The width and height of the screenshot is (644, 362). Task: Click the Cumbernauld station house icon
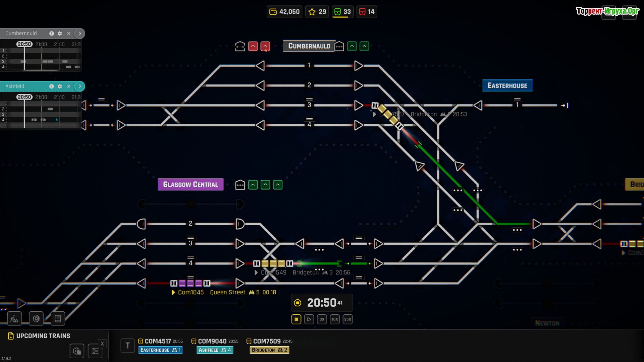click(339, 46)
